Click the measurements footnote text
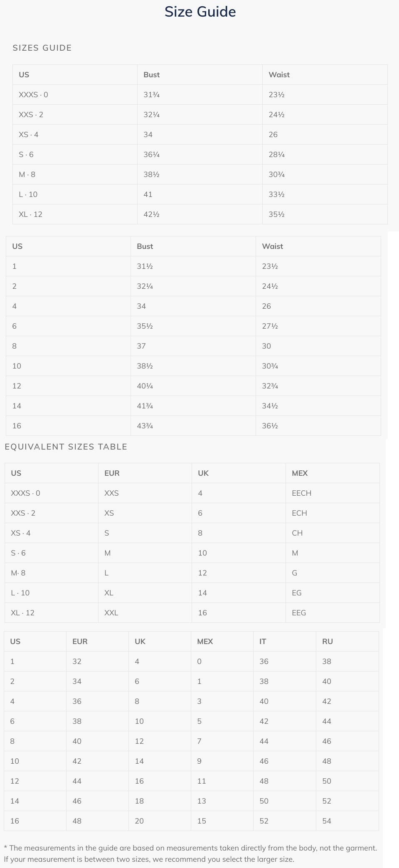The image size is (399, 868). [190, 853]
